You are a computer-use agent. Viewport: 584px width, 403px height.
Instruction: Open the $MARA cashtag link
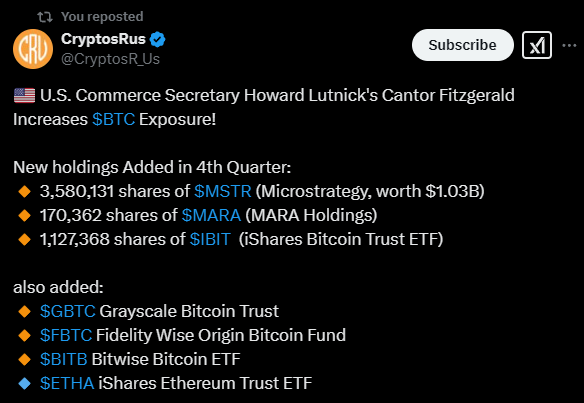[x=211, y=215]
